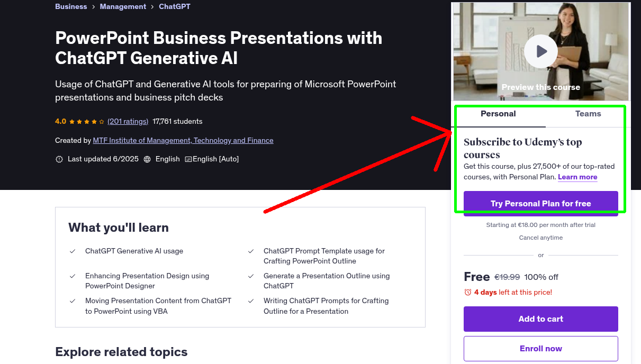Switch to the Teams tab

tap(588, 114)
